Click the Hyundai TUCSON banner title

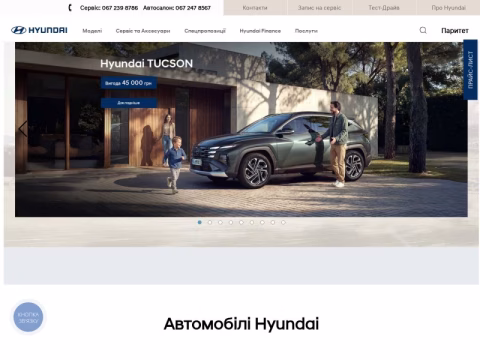coord(146,63)
